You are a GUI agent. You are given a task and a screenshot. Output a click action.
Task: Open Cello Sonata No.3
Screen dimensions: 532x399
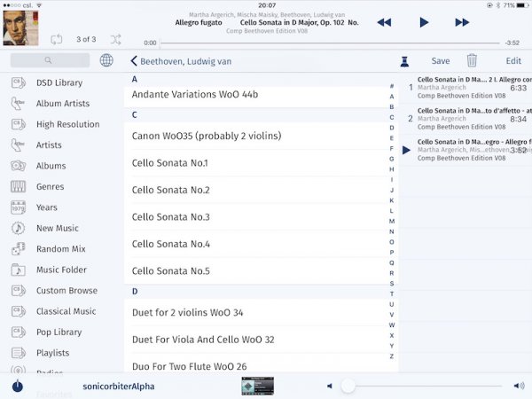click(170, 217)
